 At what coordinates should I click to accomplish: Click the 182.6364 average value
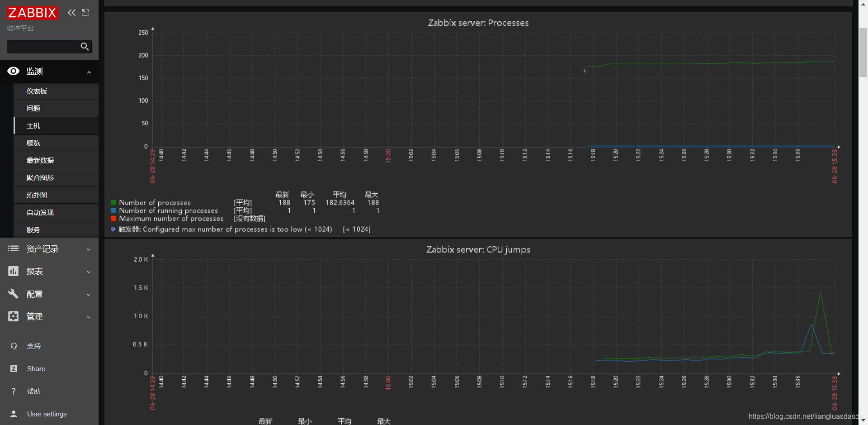tap(340, 203)
